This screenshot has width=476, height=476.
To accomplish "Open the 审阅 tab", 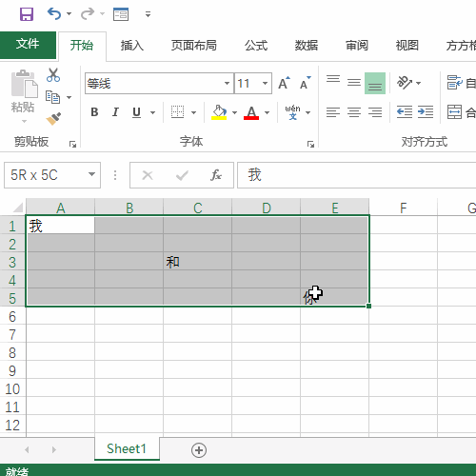I will tap(357, 46).
